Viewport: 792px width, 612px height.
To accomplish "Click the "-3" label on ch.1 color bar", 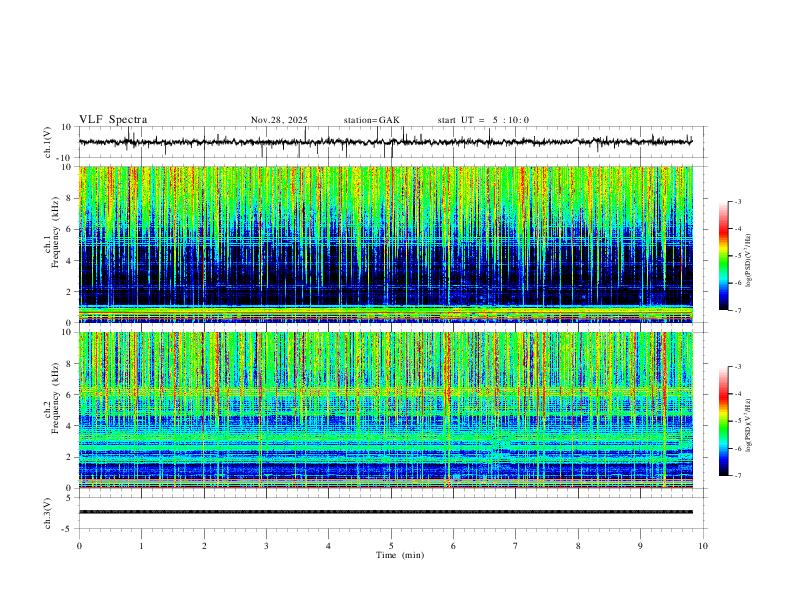I will (737, 201).
